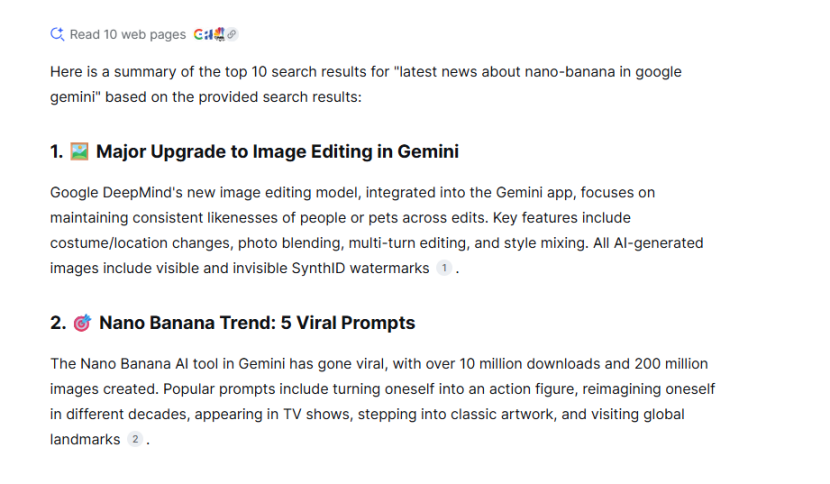Click the target emoji in heading 2
This screenshot has width=830, height=484.
[x=82, y=323]
